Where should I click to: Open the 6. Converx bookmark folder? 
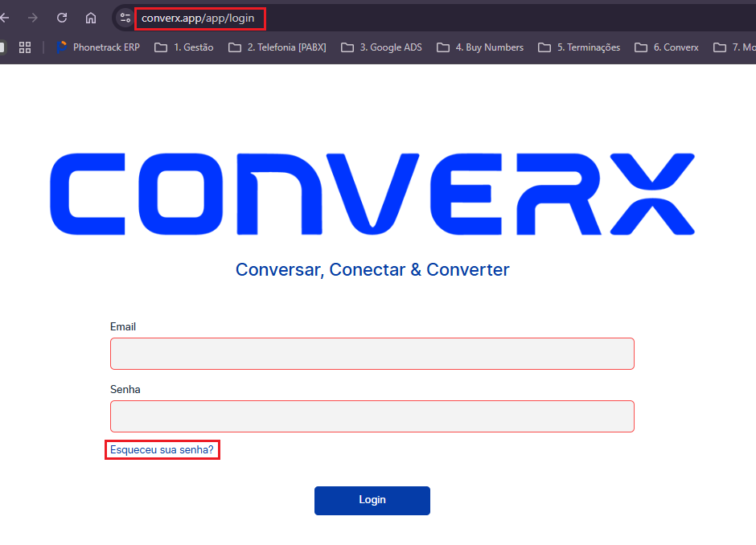click(x=667, y=47)
